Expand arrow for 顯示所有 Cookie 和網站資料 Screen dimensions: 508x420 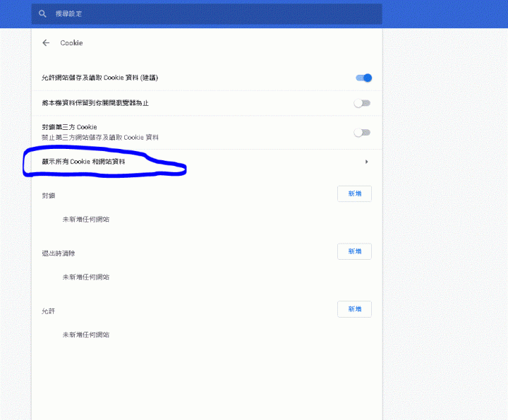coord(366,162)
